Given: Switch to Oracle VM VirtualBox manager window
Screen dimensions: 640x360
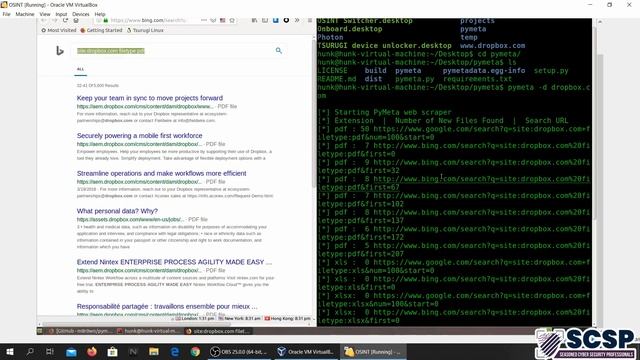Looking at the screenshot, I should point(306,351).
